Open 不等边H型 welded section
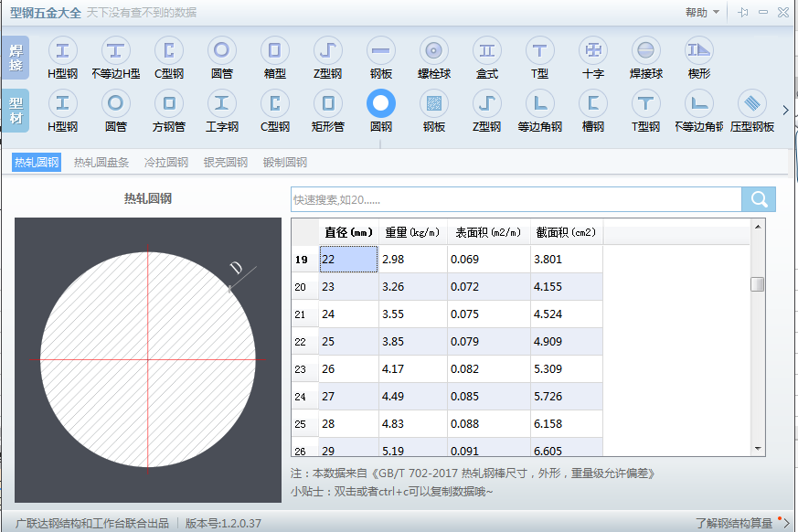798x532 pixels. click(x=115, y=50)
